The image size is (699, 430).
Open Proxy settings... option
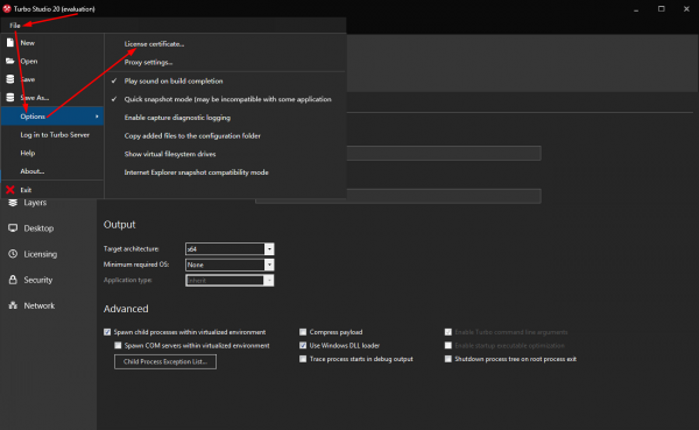coord(148,62)
